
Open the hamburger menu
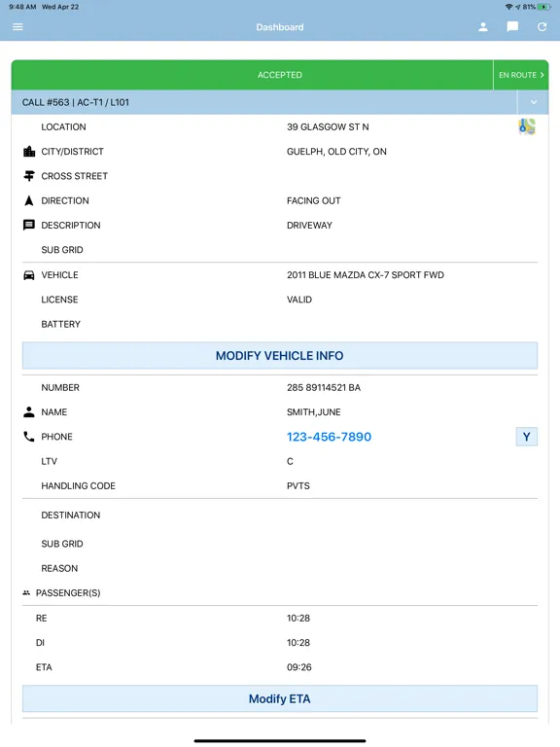(17, 27)
